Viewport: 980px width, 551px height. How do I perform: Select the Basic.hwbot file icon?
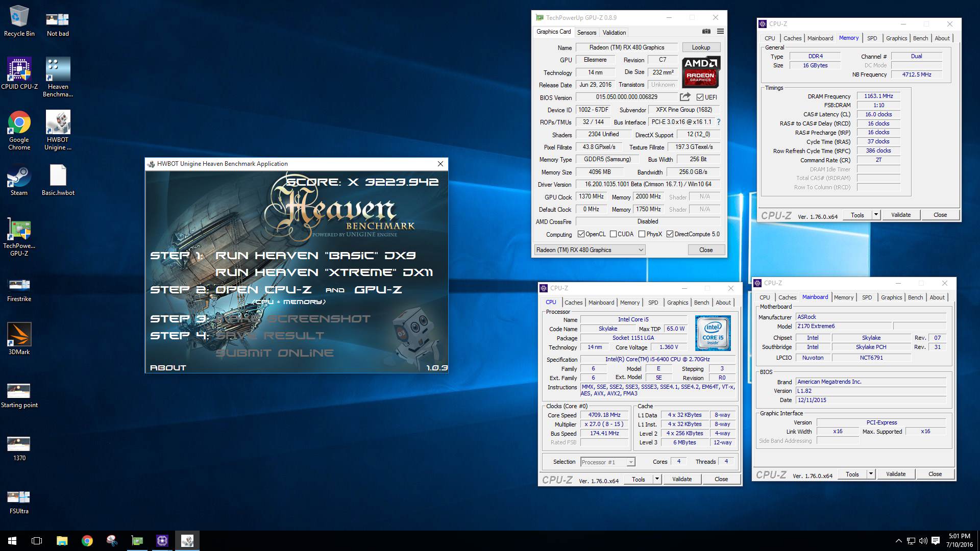[58, 180]
